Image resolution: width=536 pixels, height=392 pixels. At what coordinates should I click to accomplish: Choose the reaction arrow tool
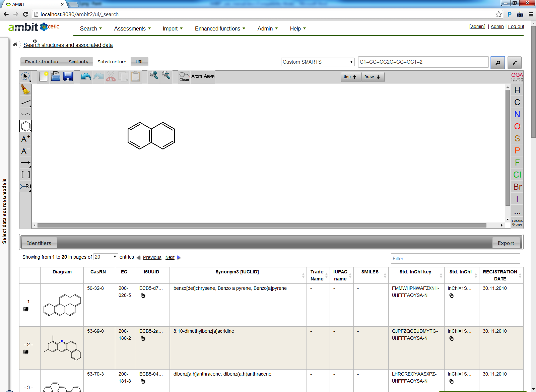(25, 163)
